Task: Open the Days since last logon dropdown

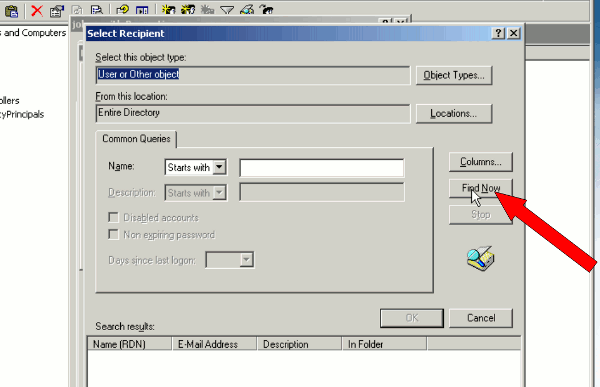Action: point(246,260)
